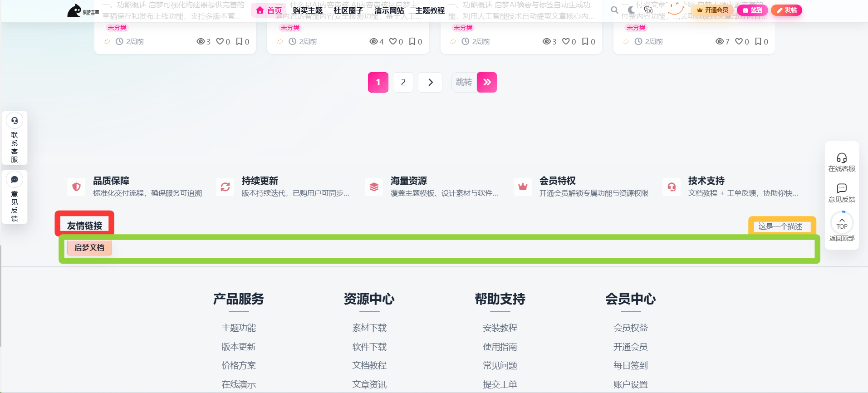Toggle bookmark icon on last card

click(x=758, y=41)
